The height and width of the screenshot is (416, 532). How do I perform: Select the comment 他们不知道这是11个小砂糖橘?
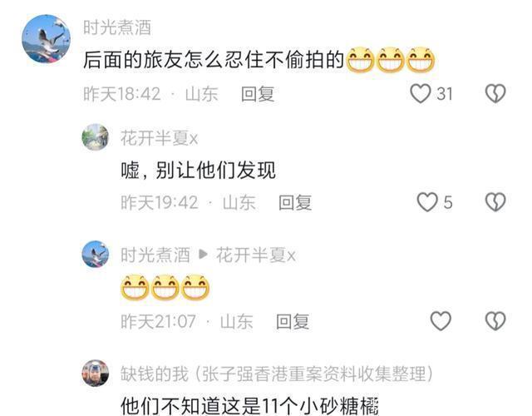(249, 405)
